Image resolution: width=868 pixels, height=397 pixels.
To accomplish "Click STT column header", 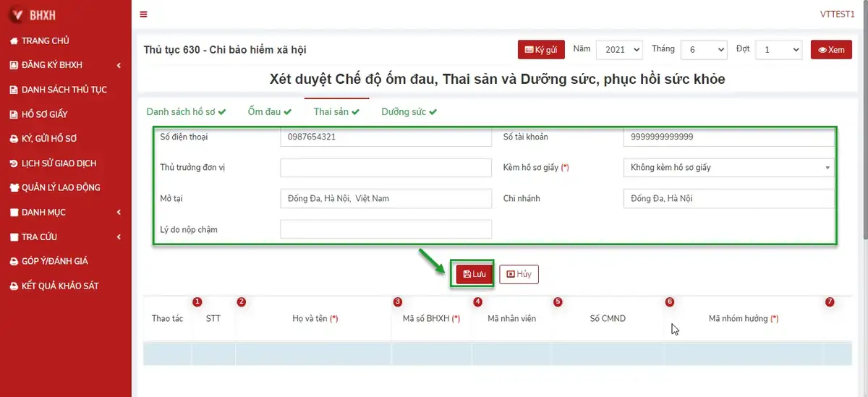I will tap(213, 319).
